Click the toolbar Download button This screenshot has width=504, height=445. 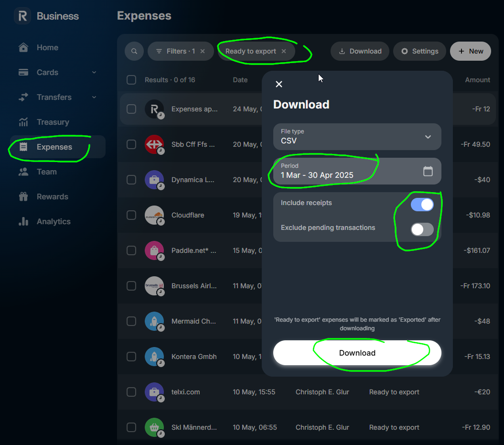coord(360,51)
